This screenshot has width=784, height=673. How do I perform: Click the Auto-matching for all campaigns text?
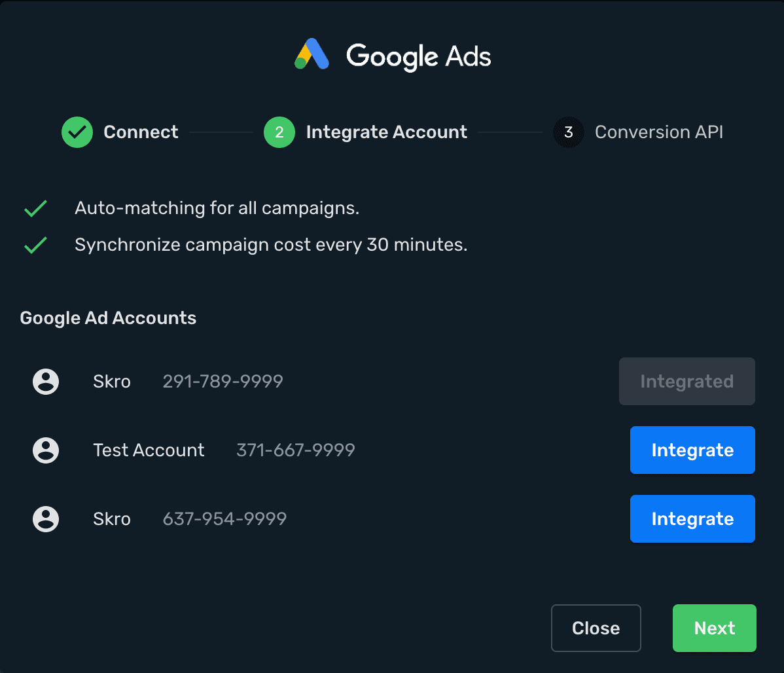(x=217, y=208)
